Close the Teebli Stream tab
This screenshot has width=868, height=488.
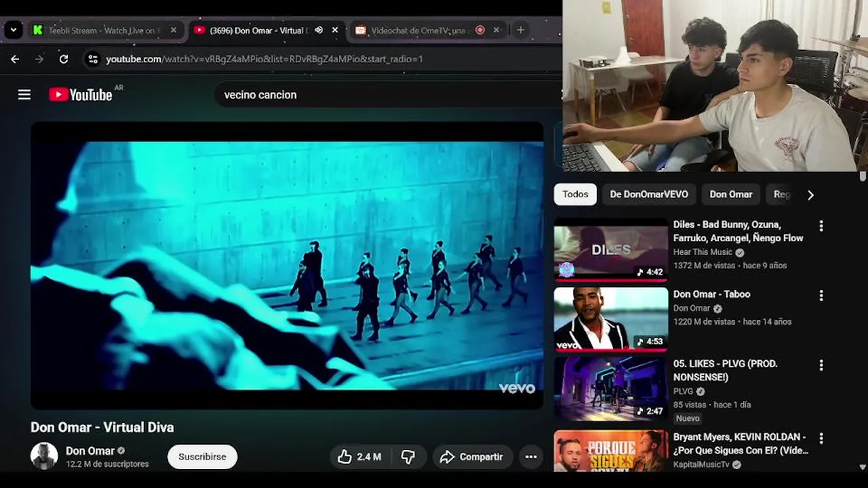pyautogui.click(x=173, y=30)
